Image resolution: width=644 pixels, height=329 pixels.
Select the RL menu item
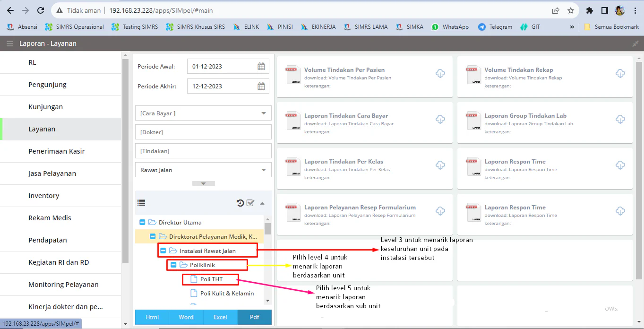click(x=60, y=62)
